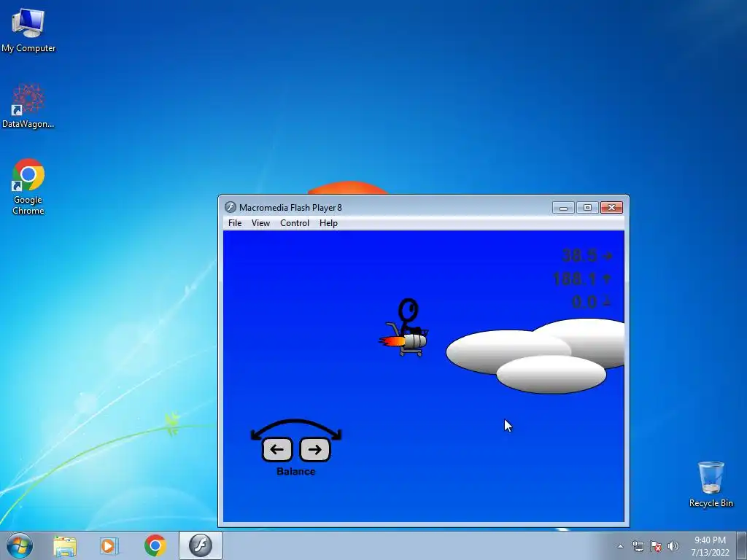
Task: Click the 0.0 readout in the game
Action: coord(584,302)
